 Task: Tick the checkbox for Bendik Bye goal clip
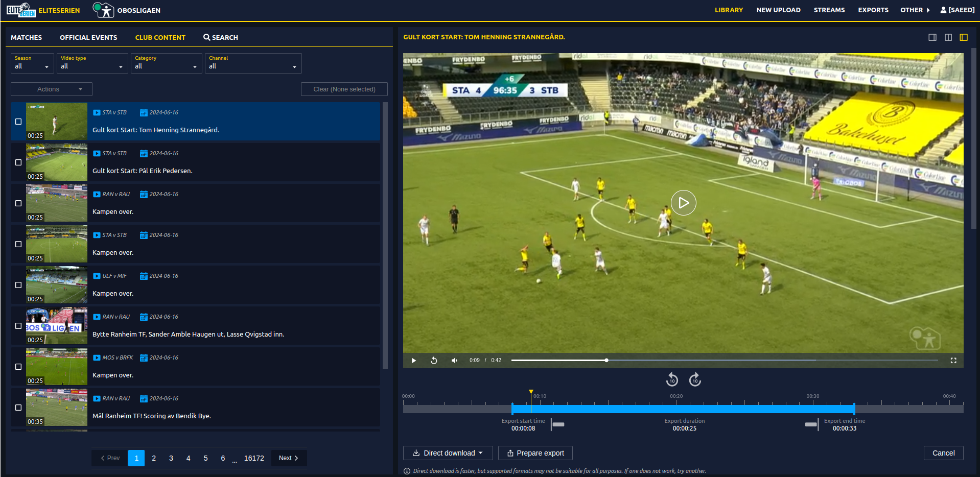(x=18, y=408)
